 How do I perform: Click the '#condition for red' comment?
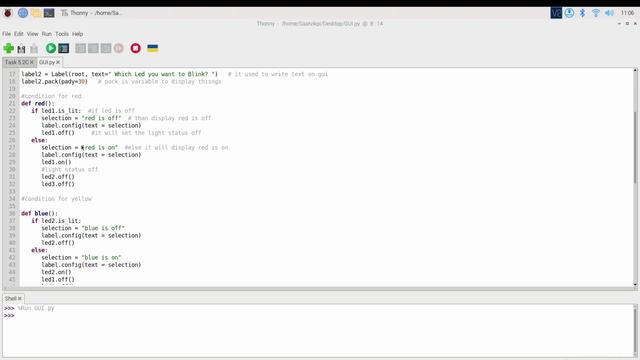[x=51, y=96]
